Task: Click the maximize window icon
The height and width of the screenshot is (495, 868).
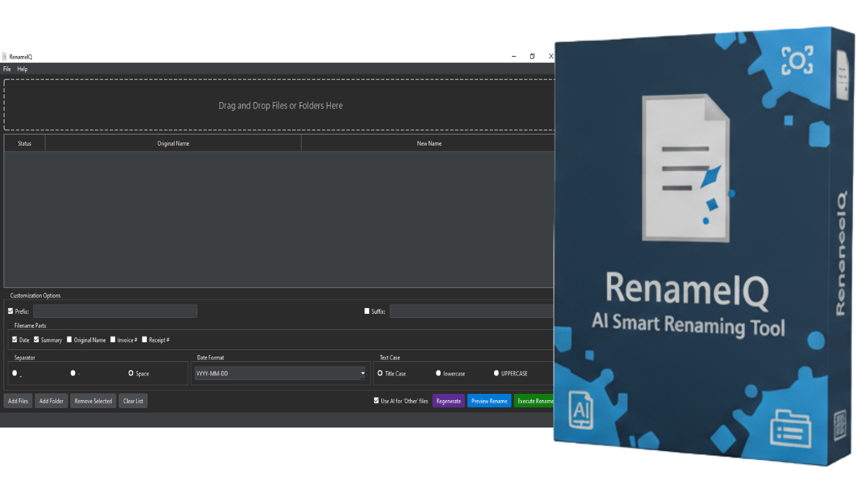Action: click(532, 57)
